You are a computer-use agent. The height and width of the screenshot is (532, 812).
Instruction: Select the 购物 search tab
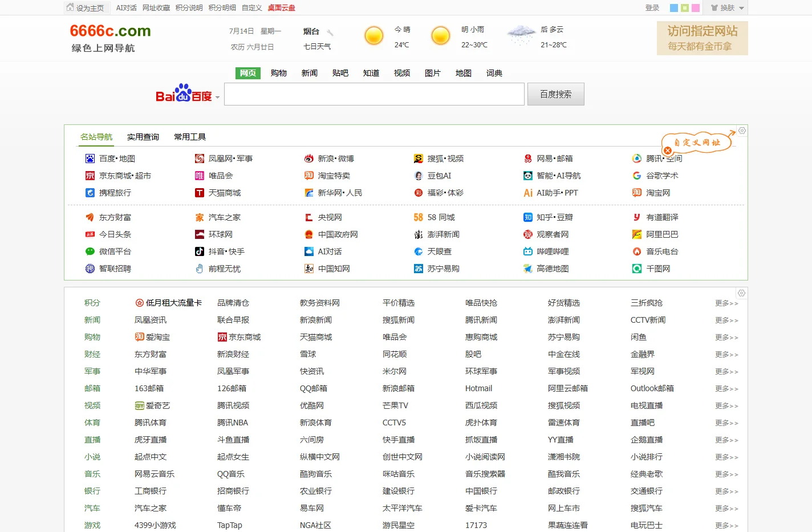click(279, 73)
